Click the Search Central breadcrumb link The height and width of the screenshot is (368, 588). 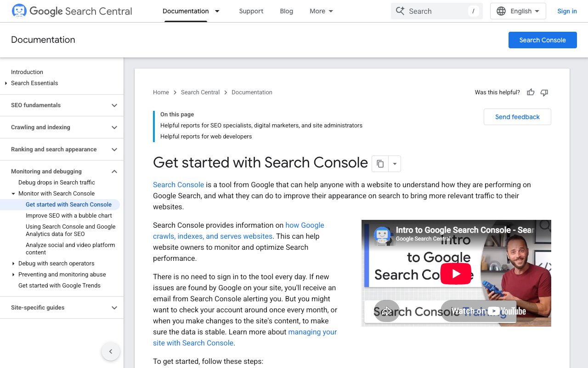200,92
